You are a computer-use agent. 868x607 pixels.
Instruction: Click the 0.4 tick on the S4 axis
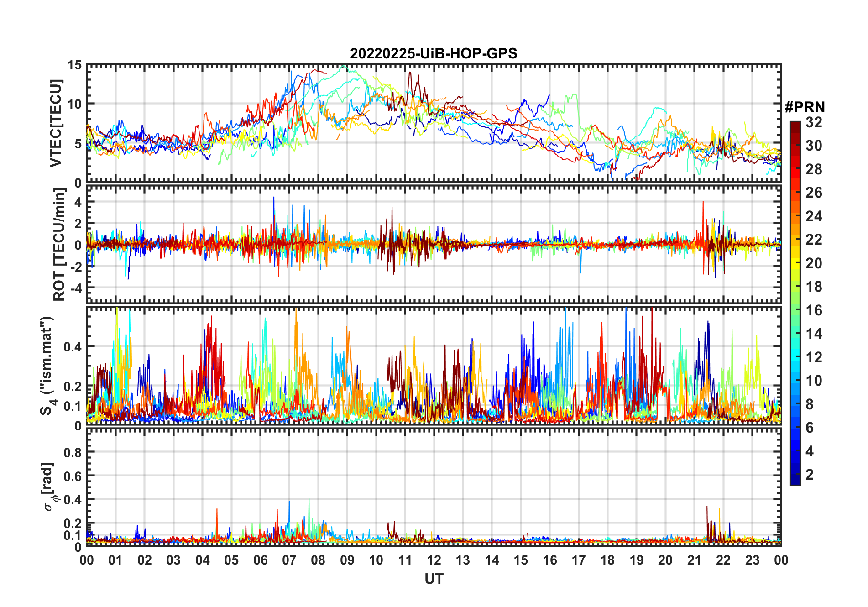point(73,347)
